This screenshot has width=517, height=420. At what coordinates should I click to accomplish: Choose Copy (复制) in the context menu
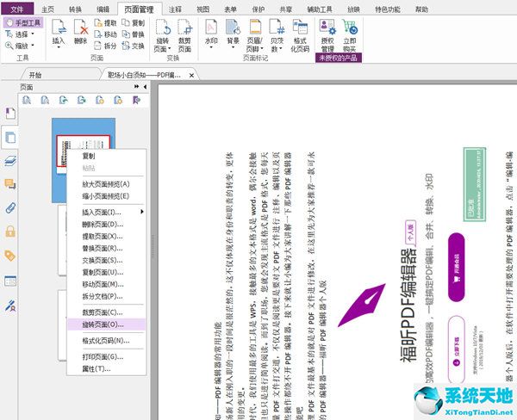107,156
